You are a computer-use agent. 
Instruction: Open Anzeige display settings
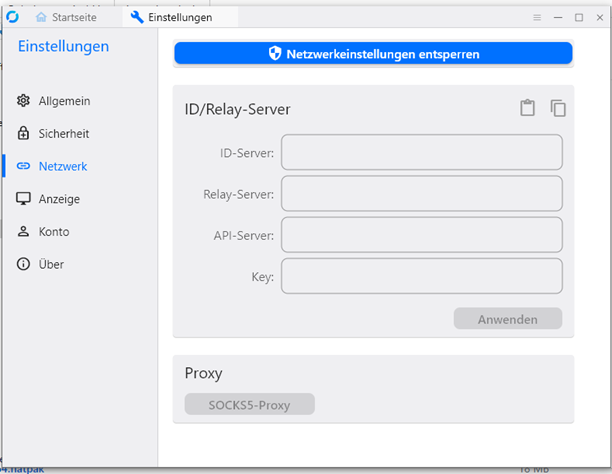pyautogui.click(x=58, y=199)
